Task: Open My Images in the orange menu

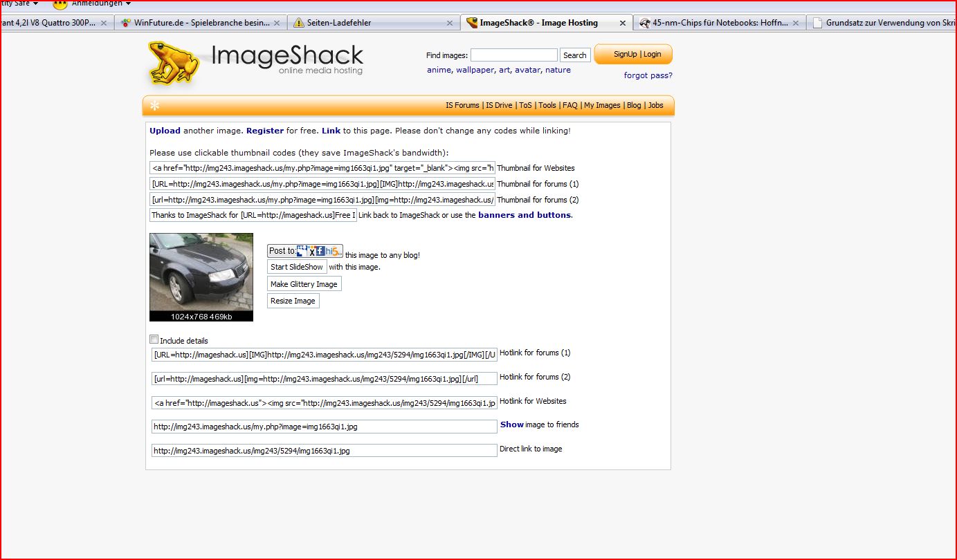Action: click(602, 105)
